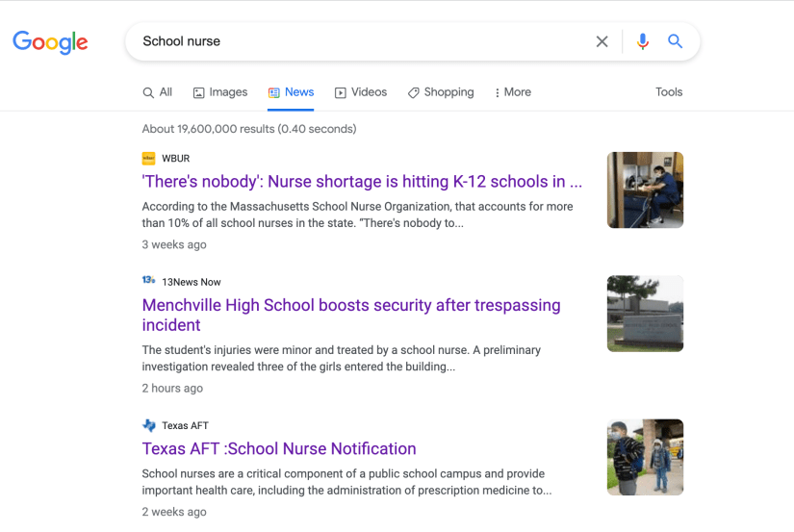Select the News tab
Viewport: 794px width, 532px height.
292,92
